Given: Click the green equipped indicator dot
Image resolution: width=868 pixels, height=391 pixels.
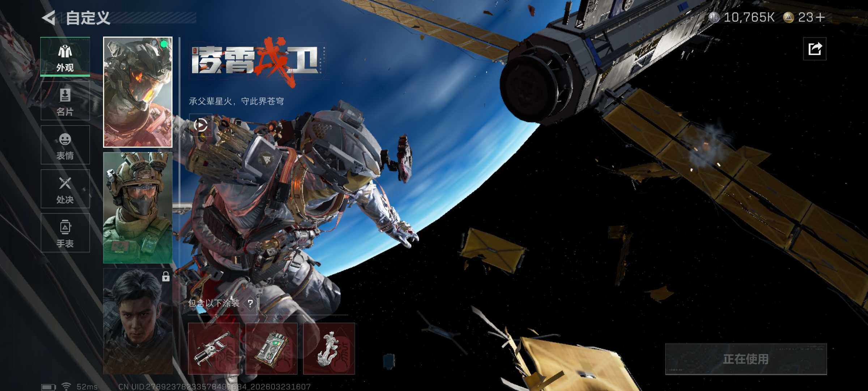Looking at the screenshot, I should (164, 44).
